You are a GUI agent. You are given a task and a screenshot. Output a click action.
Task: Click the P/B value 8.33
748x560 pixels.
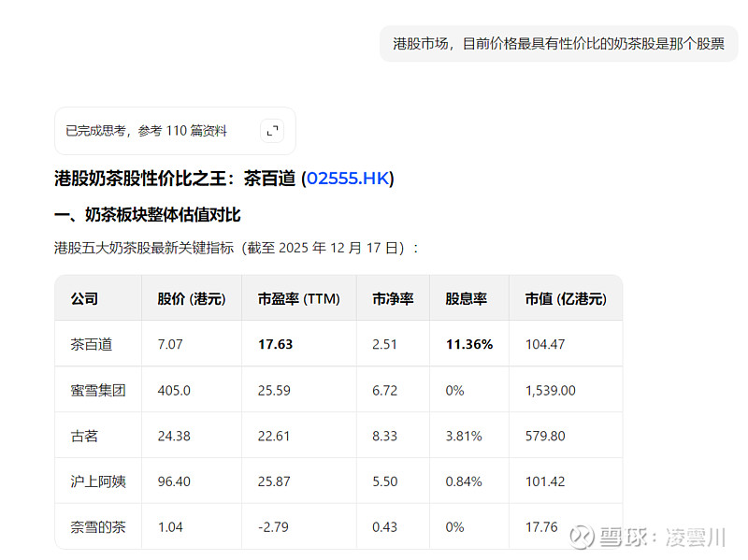coord(384,436)
